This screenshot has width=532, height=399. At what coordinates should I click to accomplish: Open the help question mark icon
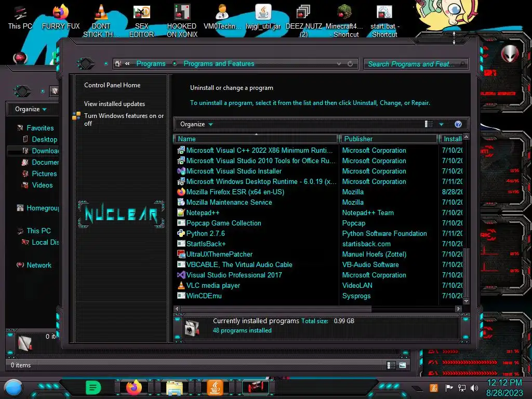tap(458, 124)
